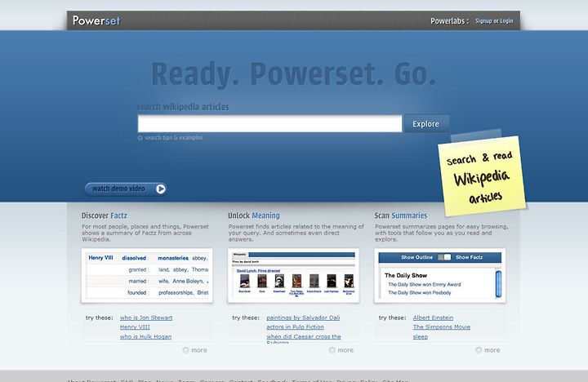The width and height of the screenshot is (588, 382).
Task: Click the Explore button
Action: (425, 124)
